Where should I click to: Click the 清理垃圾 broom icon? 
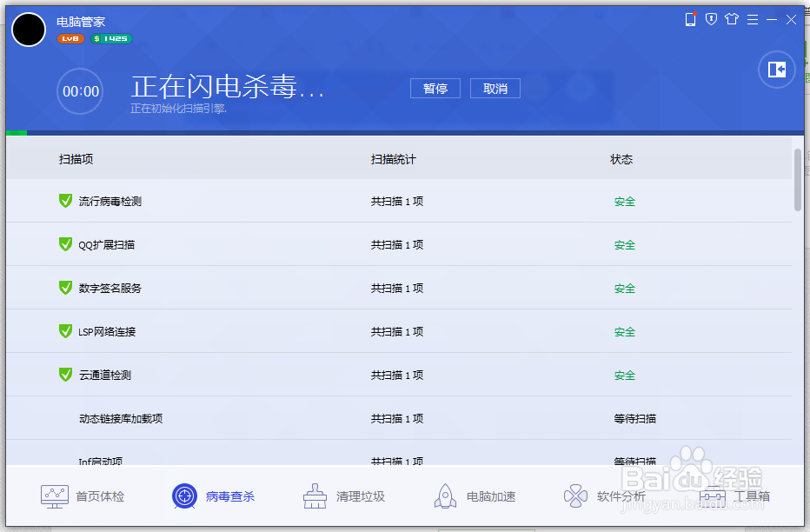coord(315,496)
